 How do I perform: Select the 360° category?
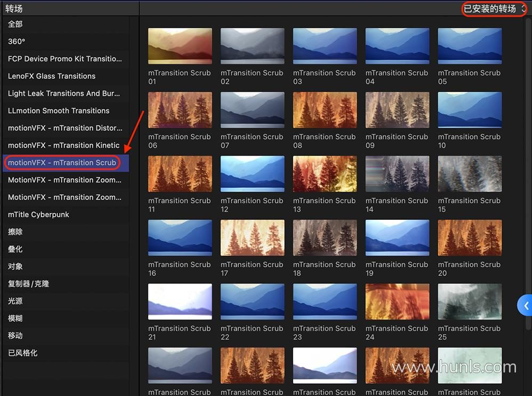click(x=66, y=42)
